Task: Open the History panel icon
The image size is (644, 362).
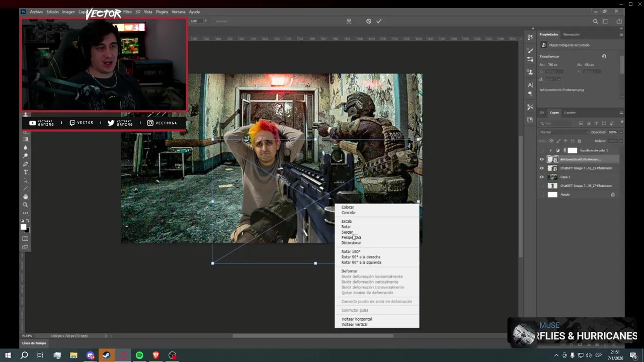Action: [530, 38]
